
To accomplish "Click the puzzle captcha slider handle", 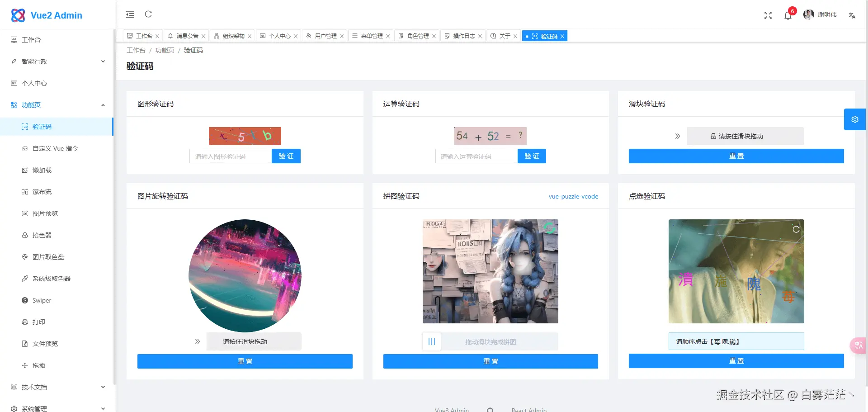I will (x=432, y=341).
